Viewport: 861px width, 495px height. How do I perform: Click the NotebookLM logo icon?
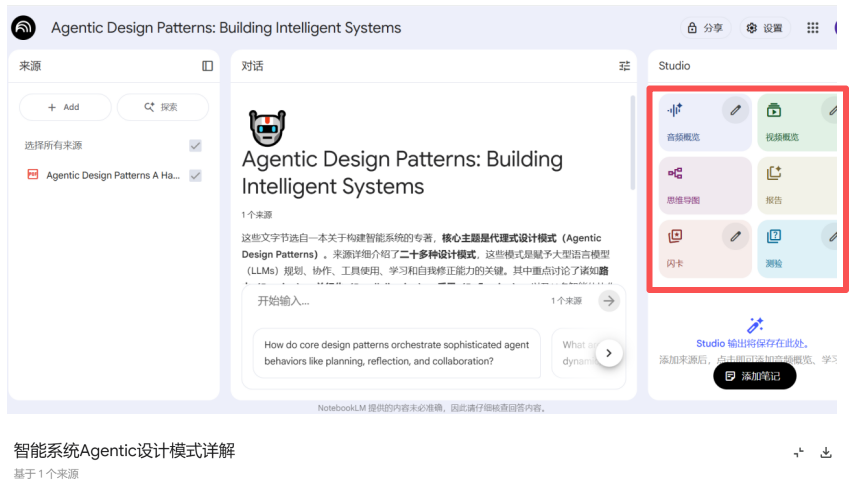(x=23, y=28)
